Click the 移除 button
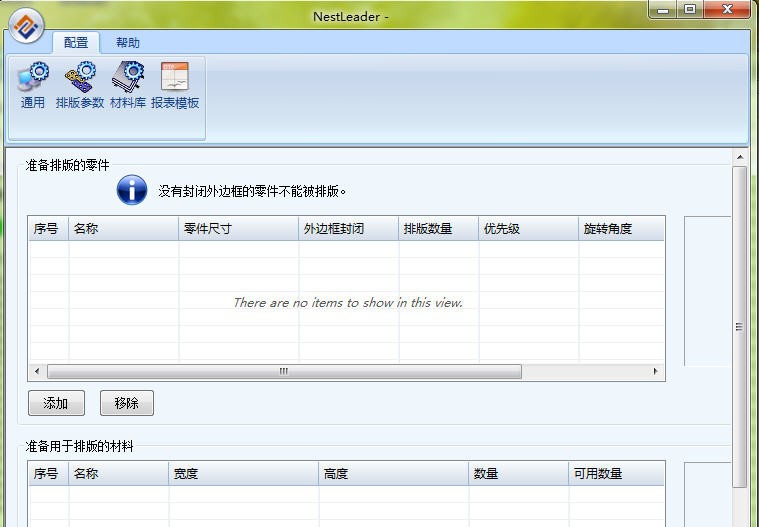 click(x=127, y=403)
